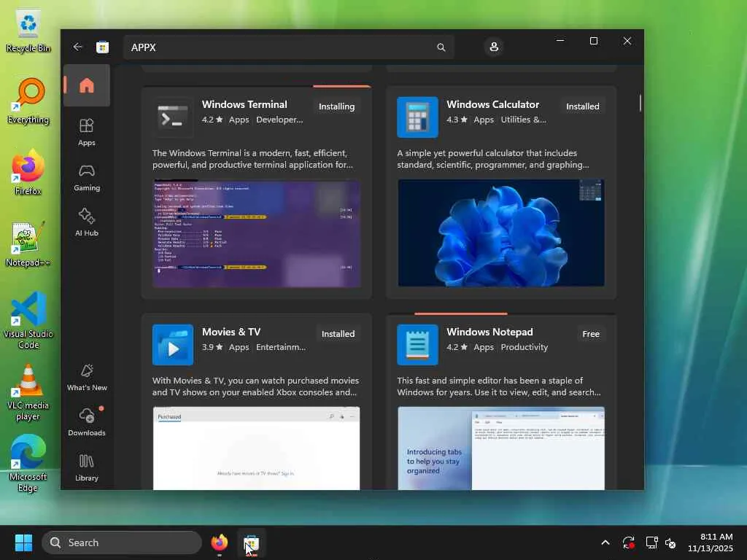Open the Apps section in sidebar
747x560 pixels.
(x=87, y=133)
